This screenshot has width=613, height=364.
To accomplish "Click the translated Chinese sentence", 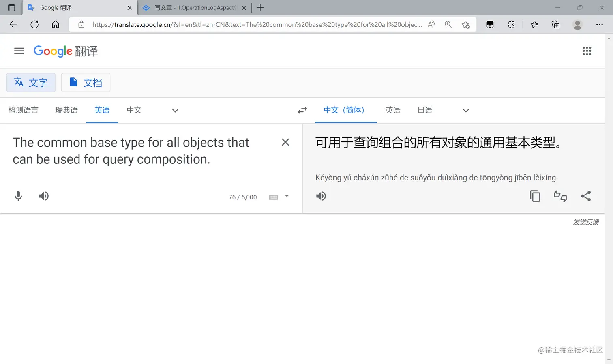I will (438, 143).
